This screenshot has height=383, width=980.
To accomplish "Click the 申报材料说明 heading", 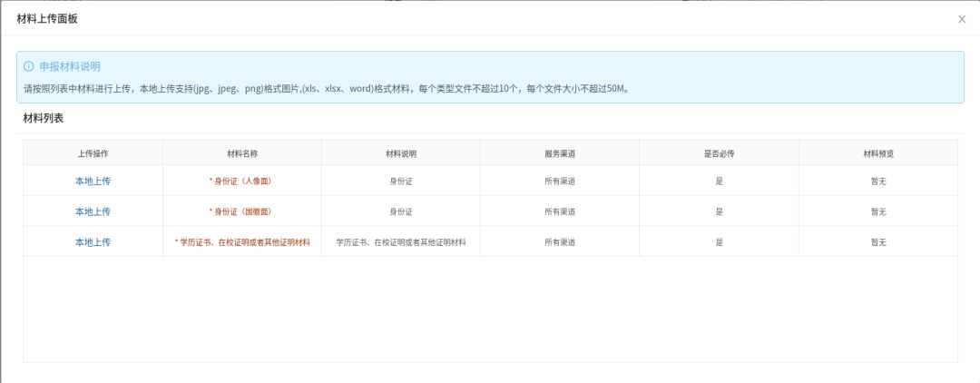I will click(70, 66).
